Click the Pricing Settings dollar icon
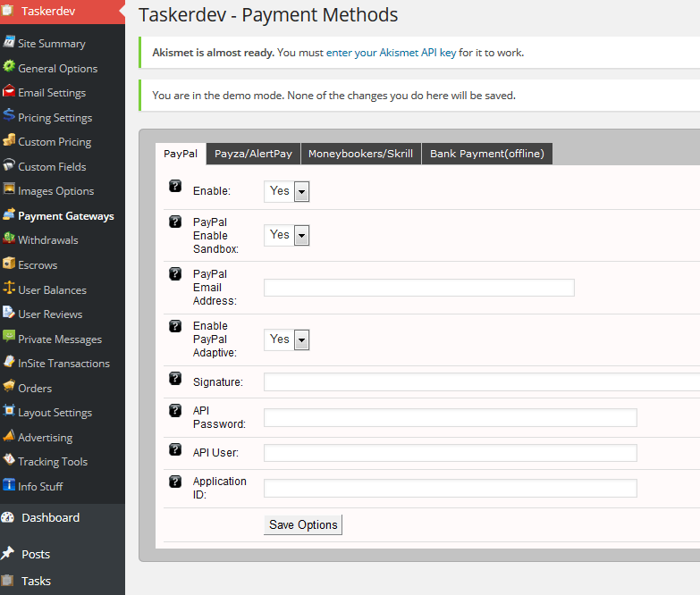 click(x=9, y=115)
